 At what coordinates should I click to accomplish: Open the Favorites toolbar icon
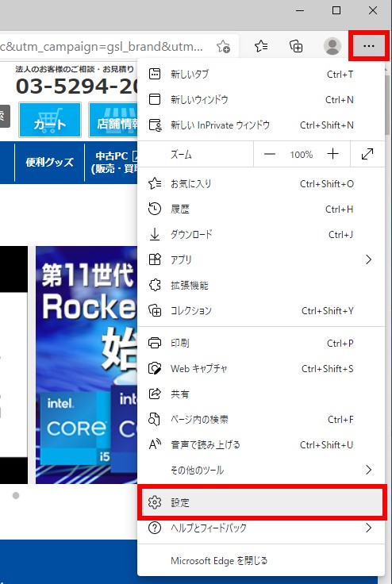(261, 46)
